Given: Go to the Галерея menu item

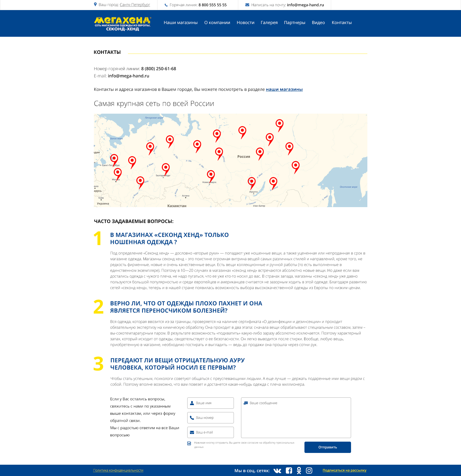Looking at the screenshot, I should click(x=269, y=23).
